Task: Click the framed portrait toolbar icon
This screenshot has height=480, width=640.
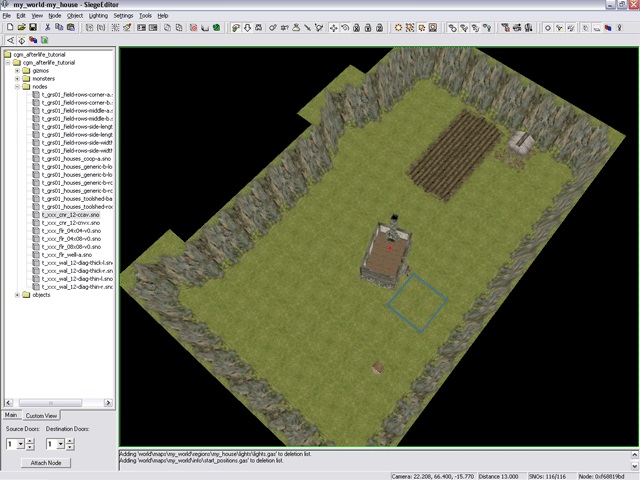Action: [x=433, y=28]
